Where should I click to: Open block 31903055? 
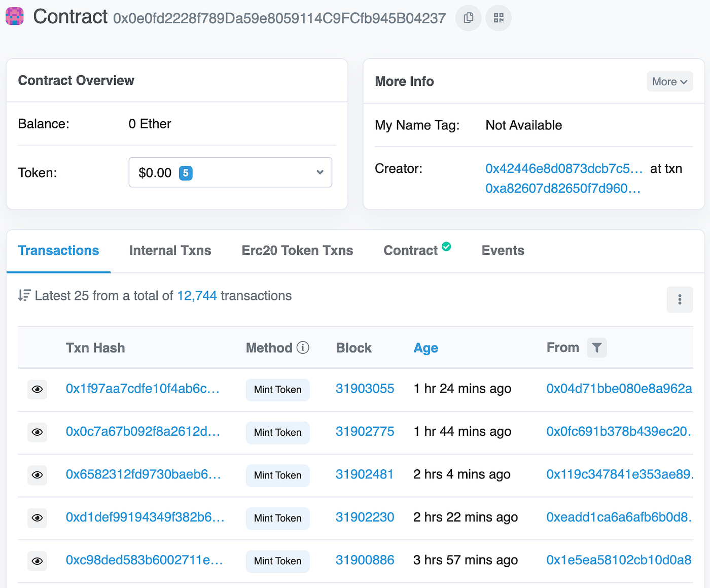click(365, 389)
